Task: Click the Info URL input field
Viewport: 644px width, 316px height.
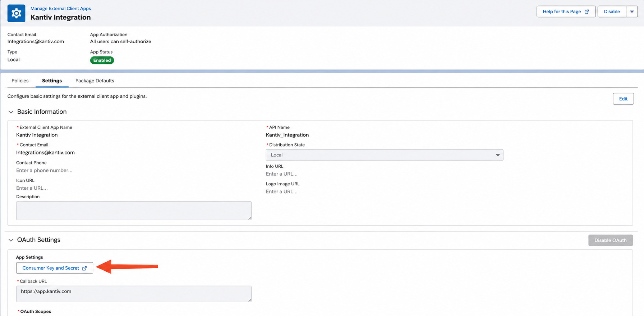Action: coord(282,174)
